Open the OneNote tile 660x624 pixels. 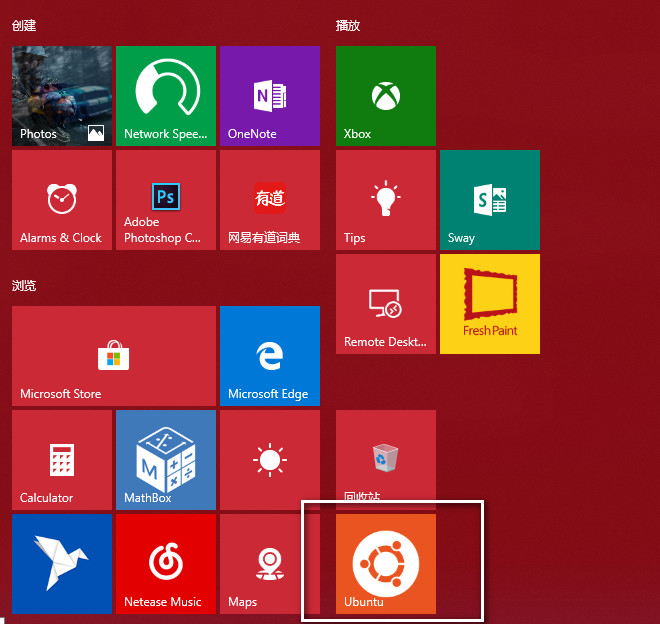pyautogui.click(x=269, y=96)
